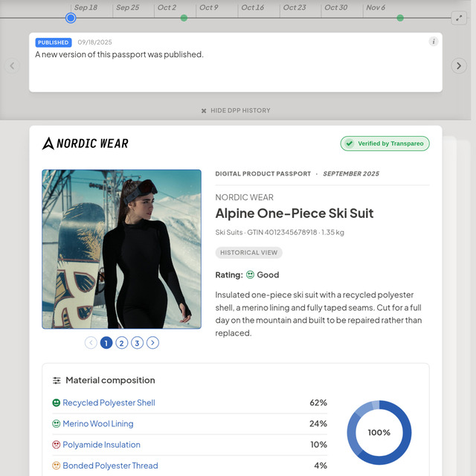
Task: Click the sad face next to Polyamide Insulation
Action: [x=57, y=445]
